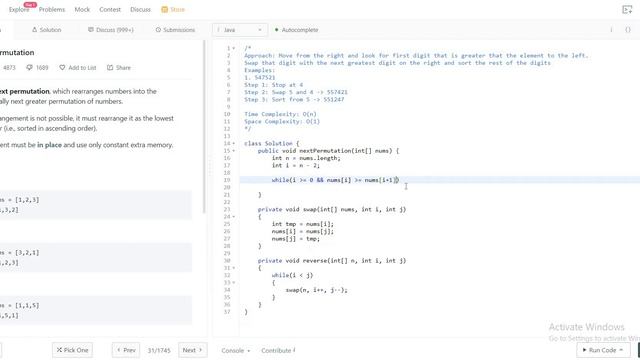Image resolution: width=640 pixels, height=360 pixels.
Task: Collapse the swap method fold on line 24
Action: pyautogui.click(x=233, y=217)
